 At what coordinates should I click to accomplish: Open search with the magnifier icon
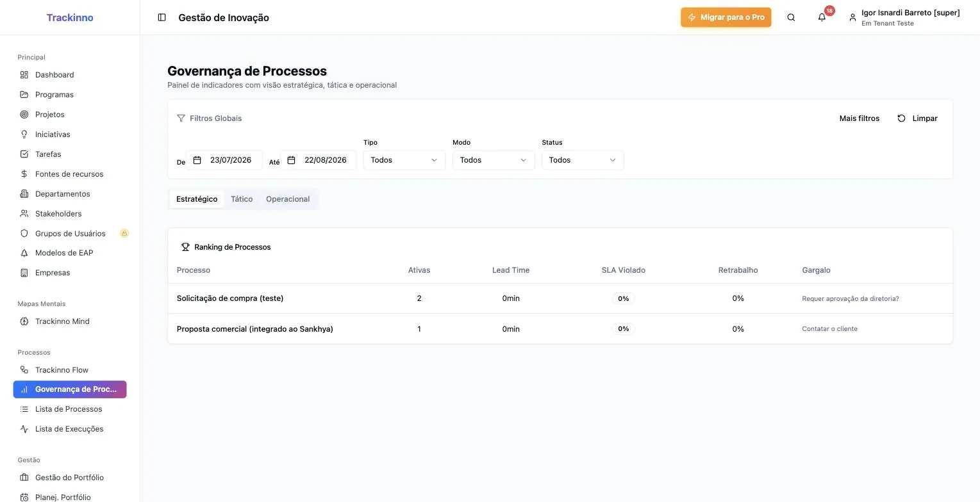[791, 17]
